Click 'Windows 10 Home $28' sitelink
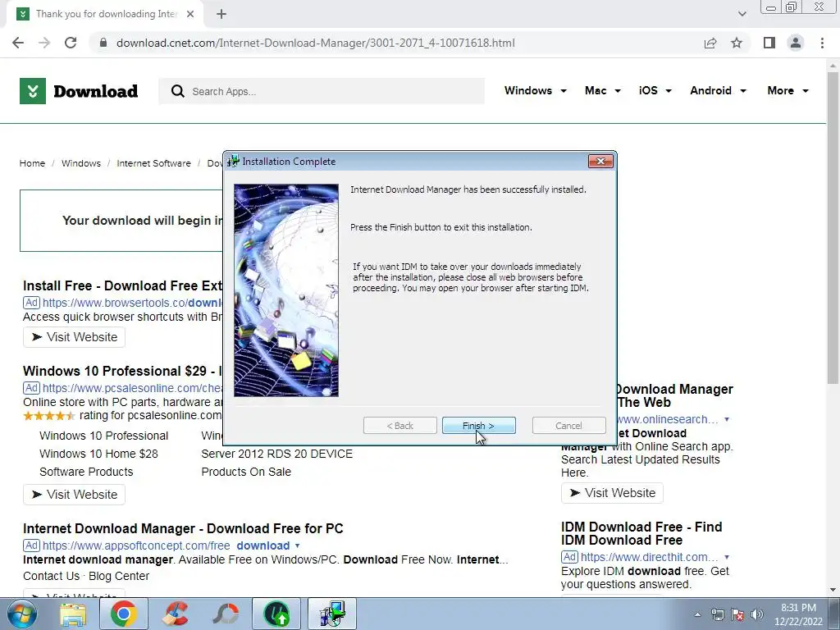 (x=98, y=454)
